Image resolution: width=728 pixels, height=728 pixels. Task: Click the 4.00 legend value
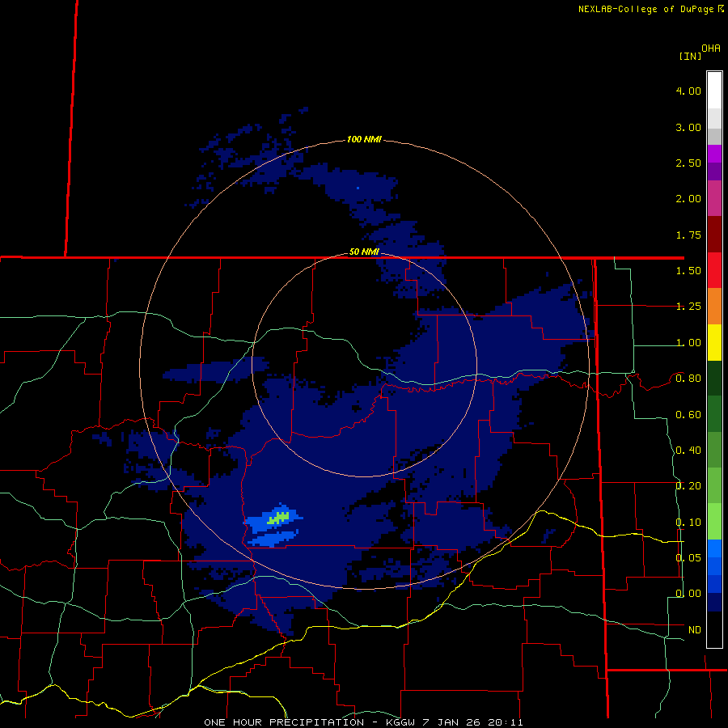coord(688,91)
